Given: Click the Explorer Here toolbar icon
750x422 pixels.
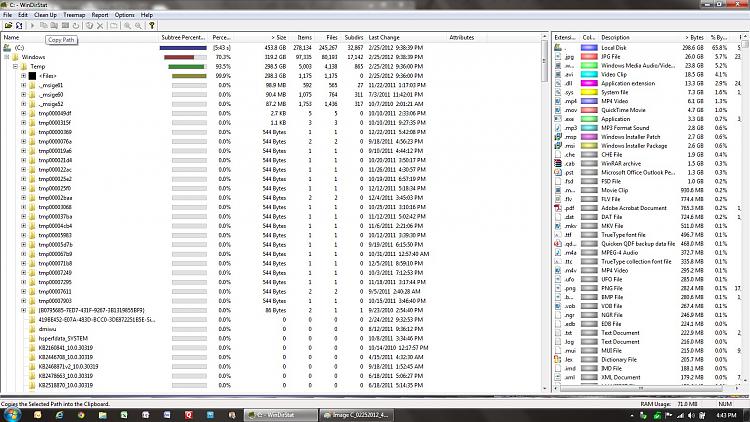Looking at the screenshot, I should (54, 25).
